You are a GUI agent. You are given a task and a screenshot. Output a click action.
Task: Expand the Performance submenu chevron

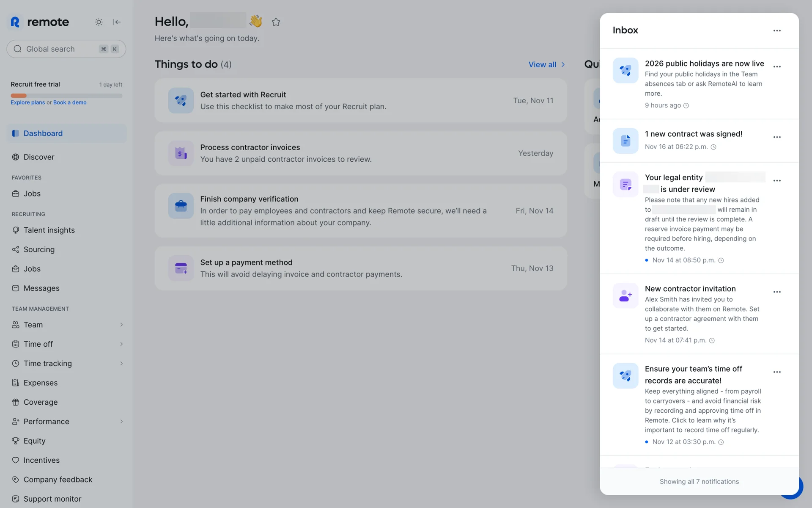coord(121,422)
